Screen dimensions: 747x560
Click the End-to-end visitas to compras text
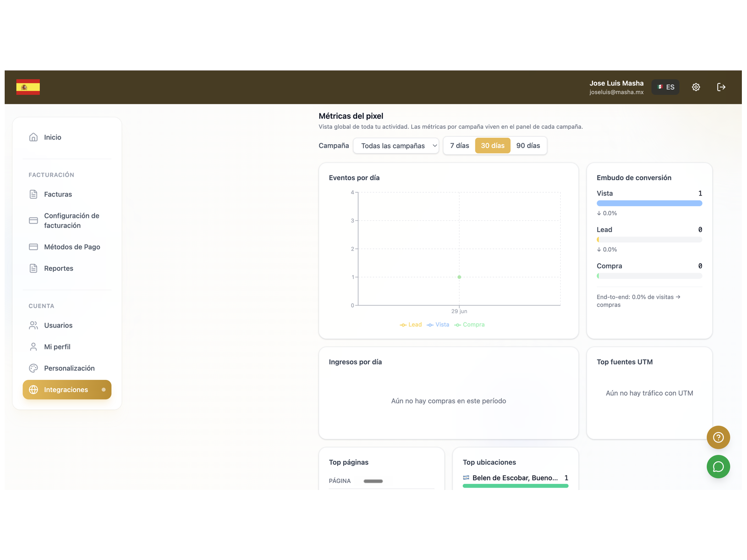coord(638,301)
